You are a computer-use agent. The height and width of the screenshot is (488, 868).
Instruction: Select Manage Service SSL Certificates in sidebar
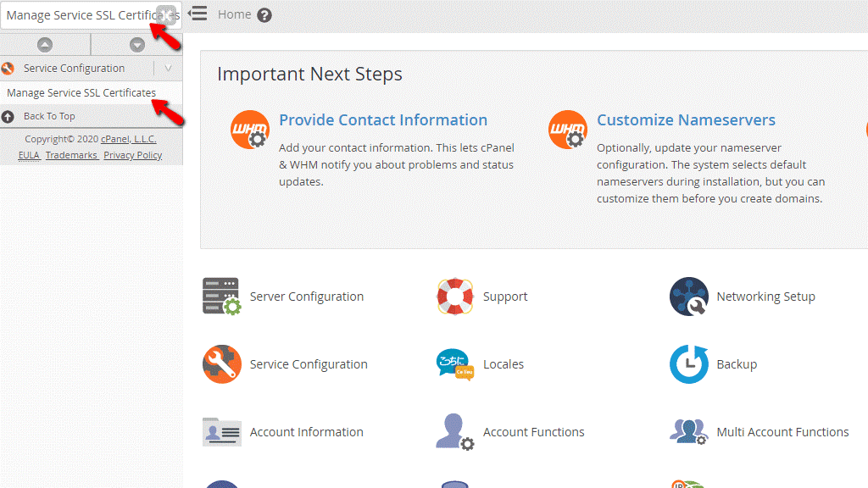point(81,92)
